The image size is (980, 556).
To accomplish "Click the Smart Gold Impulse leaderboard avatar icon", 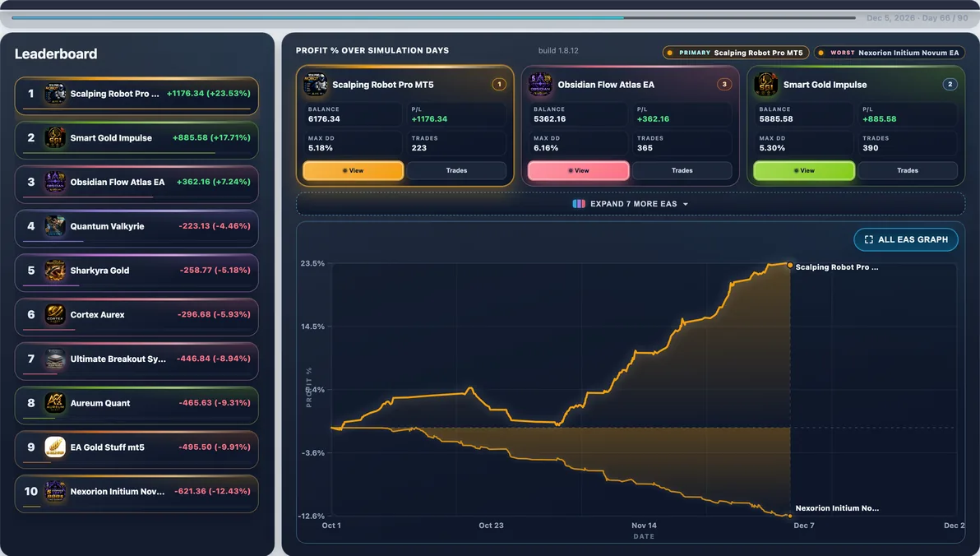I will coord(55,137).
